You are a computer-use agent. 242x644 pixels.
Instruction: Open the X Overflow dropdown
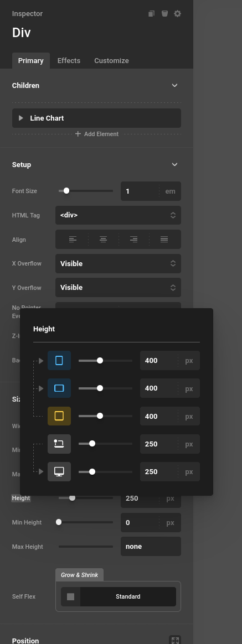pyautogui.click(x=118, y=264)
